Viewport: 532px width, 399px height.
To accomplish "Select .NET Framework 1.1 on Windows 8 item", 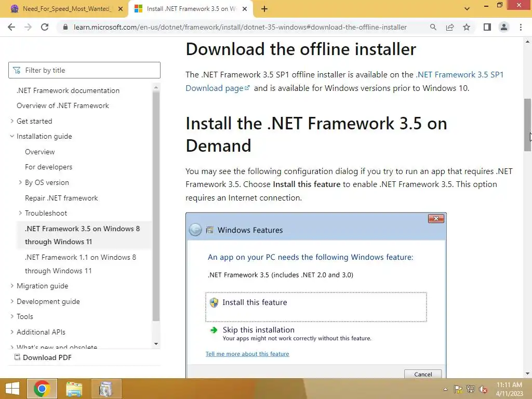I will [81, 264].
